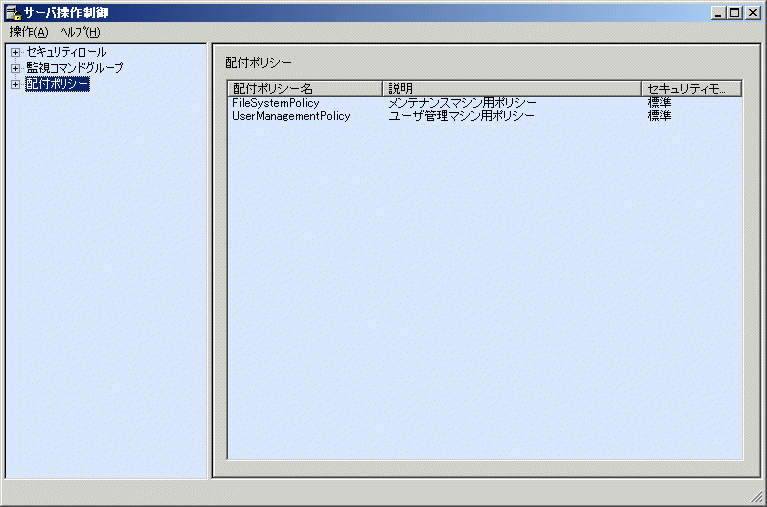
Task: Click the サーバ操作制御 title bar app icon
Action: (13, 13)
